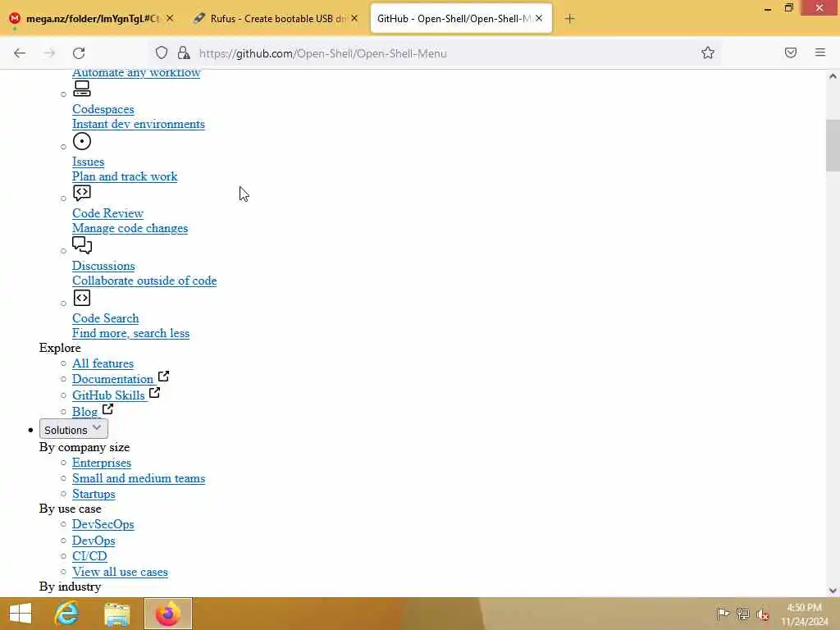Click external link icon next to Blog
Viewport: 840px width, 630px height.
pyautogui.click(x=107, y=409)
